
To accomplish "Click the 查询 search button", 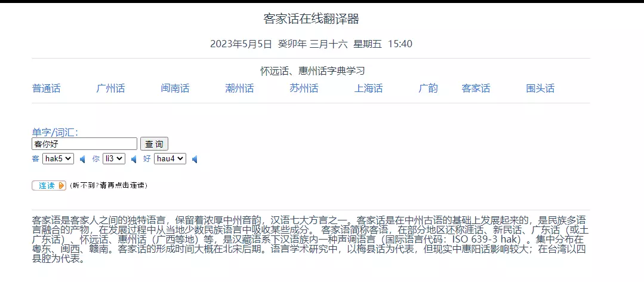I will [x=154, y=144].
